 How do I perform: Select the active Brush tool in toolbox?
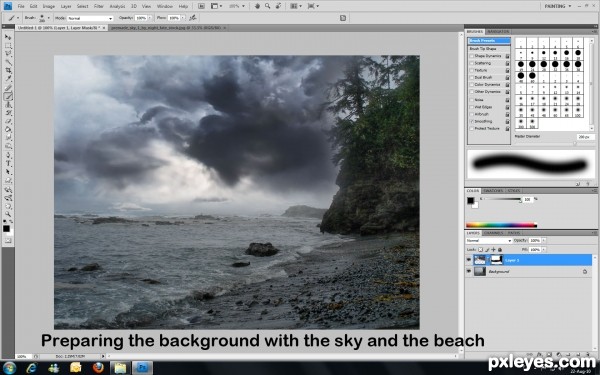click(x=8, y=96)
